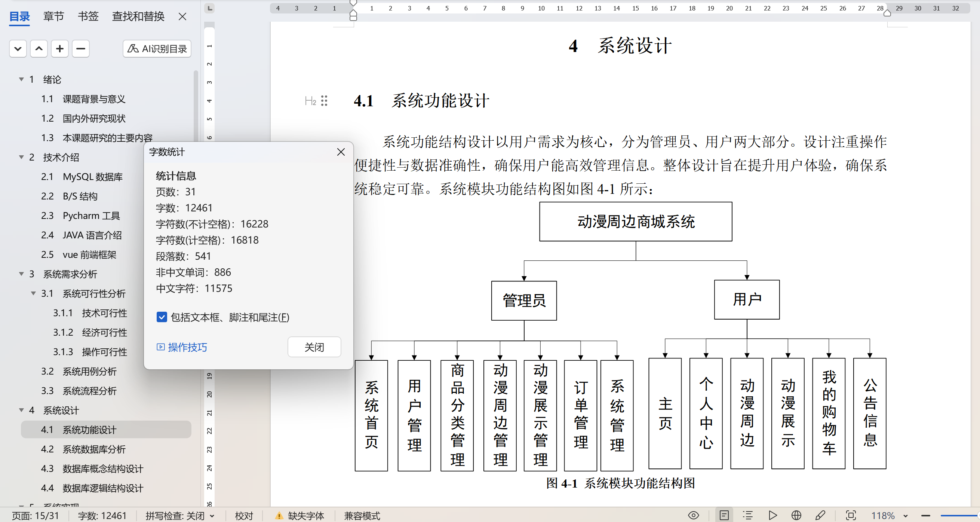
Task: Click the six-dot paragraph handle beside heading 4.1
Action: point(324,101)
